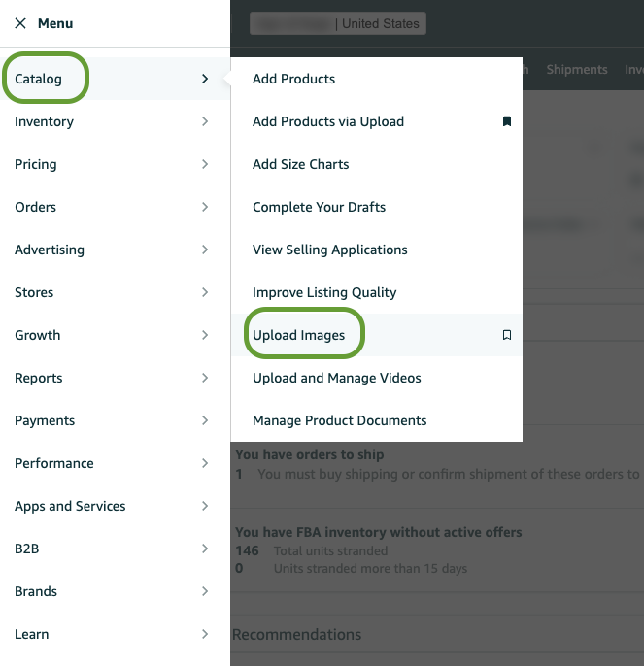Expand the Inventory chevron arrow
644x666 pixels.
[205, 121]
